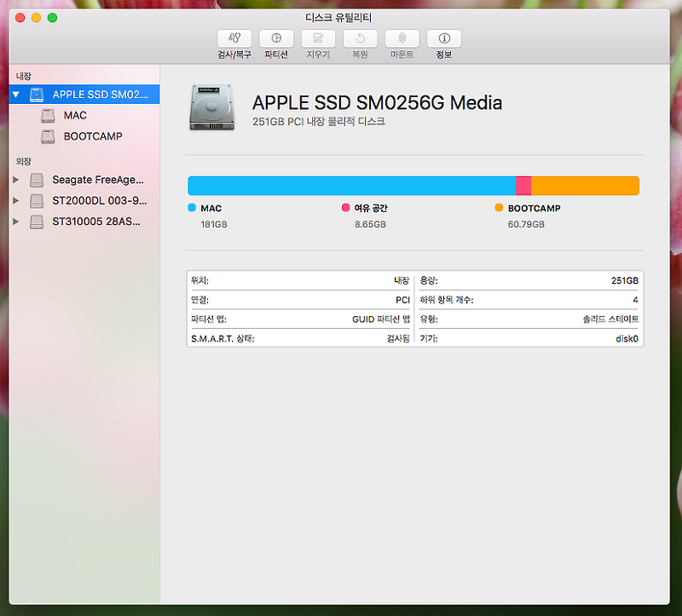Click the blue MAC legend dot
682x616 pixels.
[x=192, y=207]
